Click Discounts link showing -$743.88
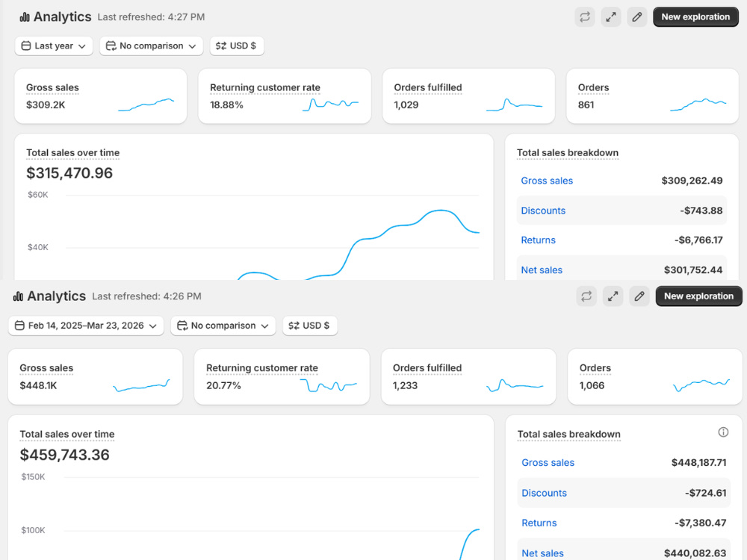 click(543, 211)
